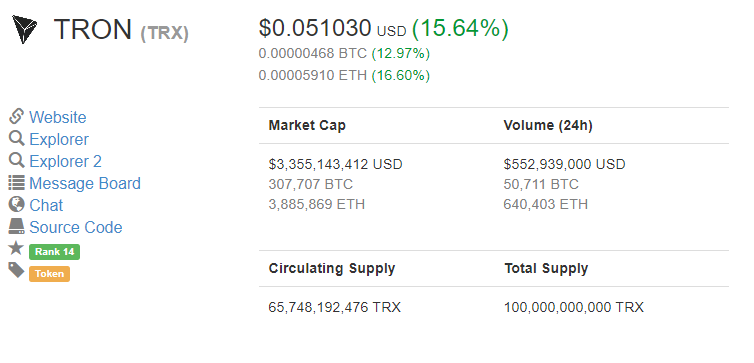The width and height of the screenshot is (754, 363).
Task: Click the star icon beside Rank 14
Action: coord(16,248)
